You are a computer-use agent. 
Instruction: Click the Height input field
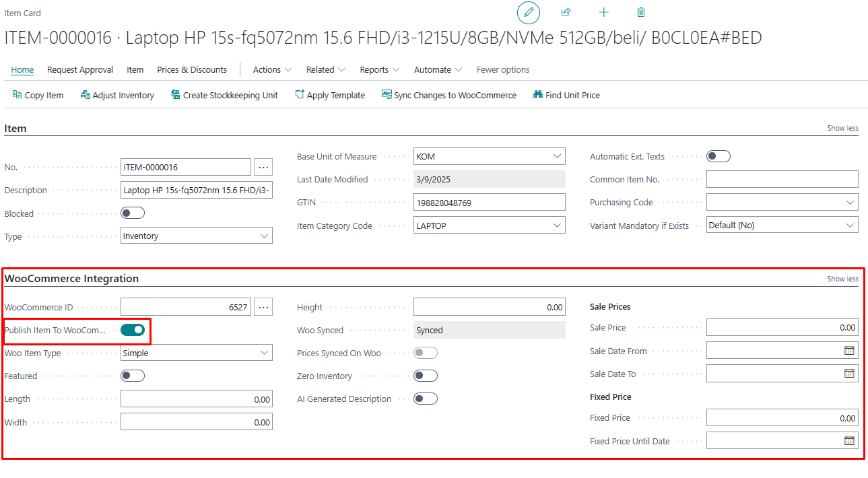[x=490, y=307]
